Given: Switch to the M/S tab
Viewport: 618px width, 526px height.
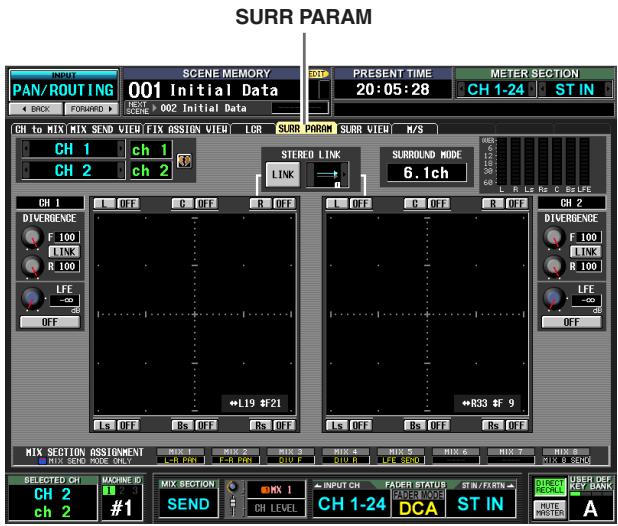Looking at the screenshot, I should click(x=415, y=129).
